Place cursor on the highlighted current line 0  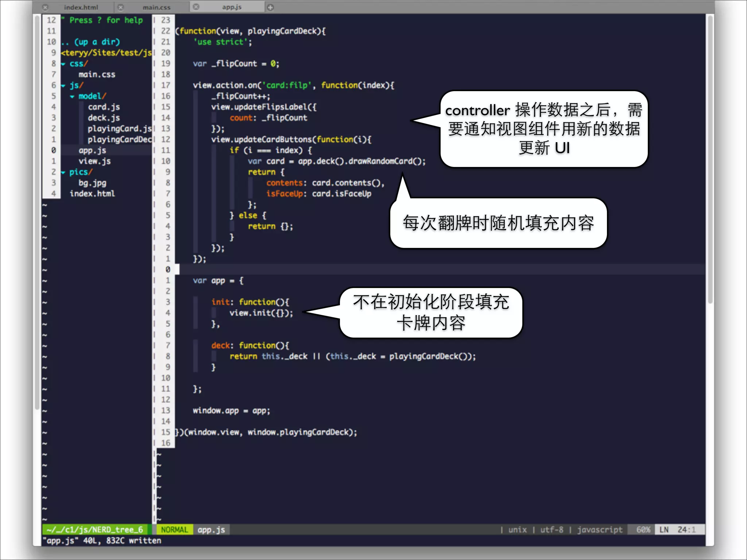tap(440, 269)
